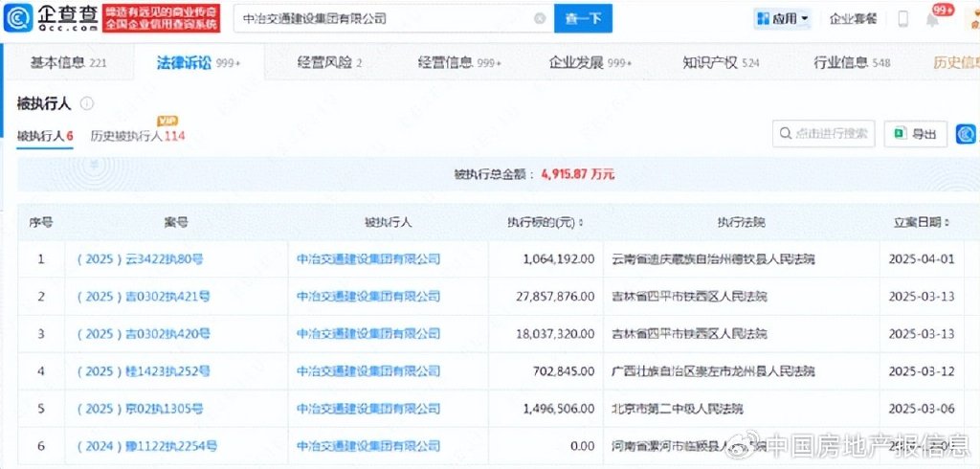Image resolution: width=980 pixels, height=469 pixels.
Task: Open 中冶交通建设集团有限公司 link in row 3
Action: click(368, 334)
